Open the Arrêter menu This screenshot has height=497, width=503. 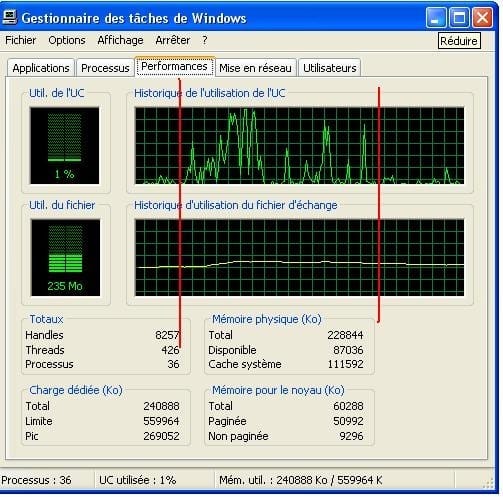173,40
